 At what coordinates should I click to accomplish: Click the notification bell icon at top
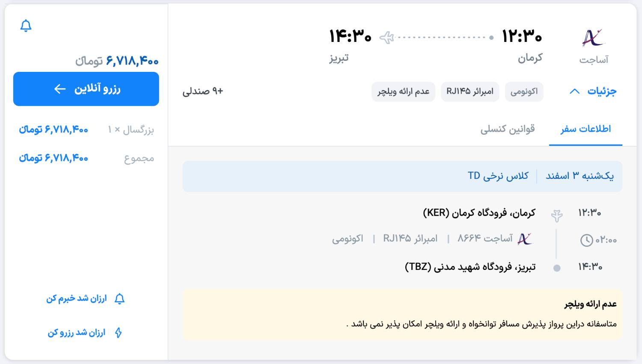click(x=26, y=26)
